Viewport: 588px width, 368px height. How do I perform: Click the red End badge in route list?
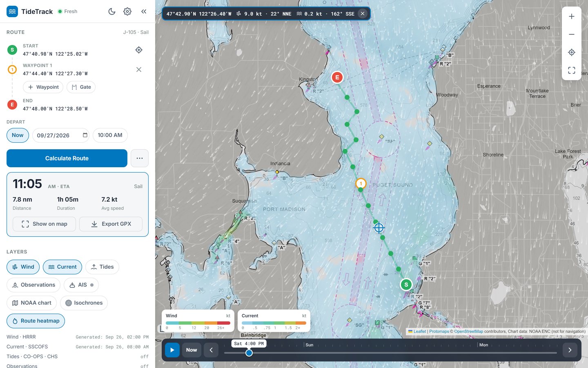(x=12, y=105)
